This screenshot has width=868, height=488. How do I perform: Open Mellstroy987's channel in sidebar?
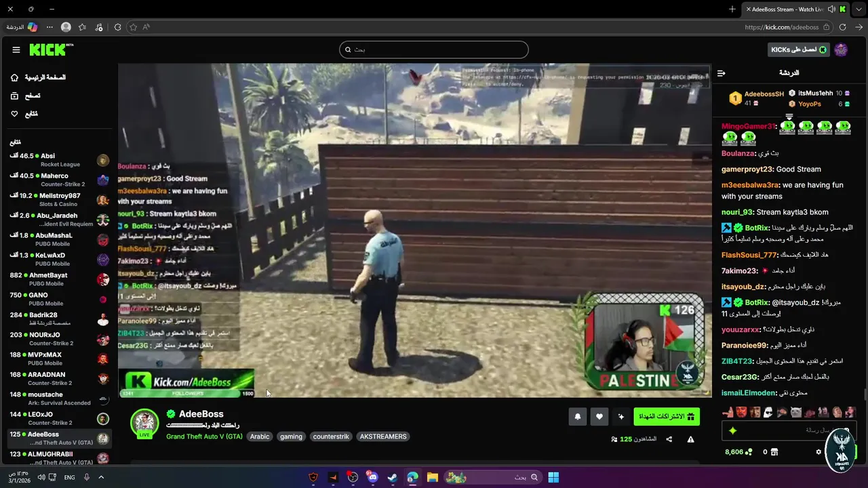point(60,199)
